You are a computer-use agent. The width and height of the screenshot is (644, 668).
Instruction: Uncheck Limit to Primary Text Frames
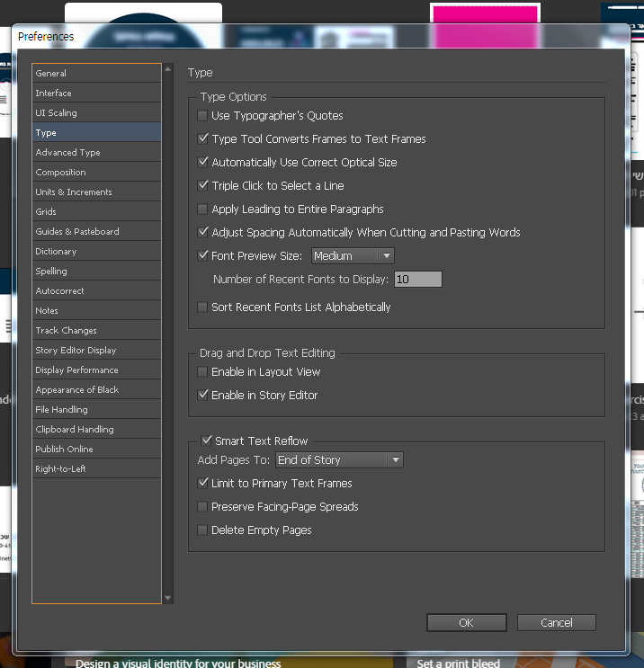click(202, 484)
